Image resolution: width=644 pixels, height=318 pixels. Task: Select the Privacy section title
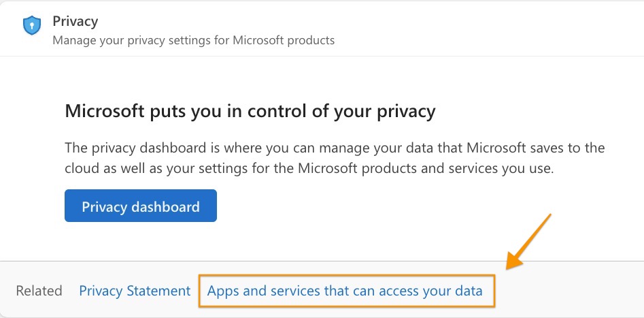[x=75, y=21]
